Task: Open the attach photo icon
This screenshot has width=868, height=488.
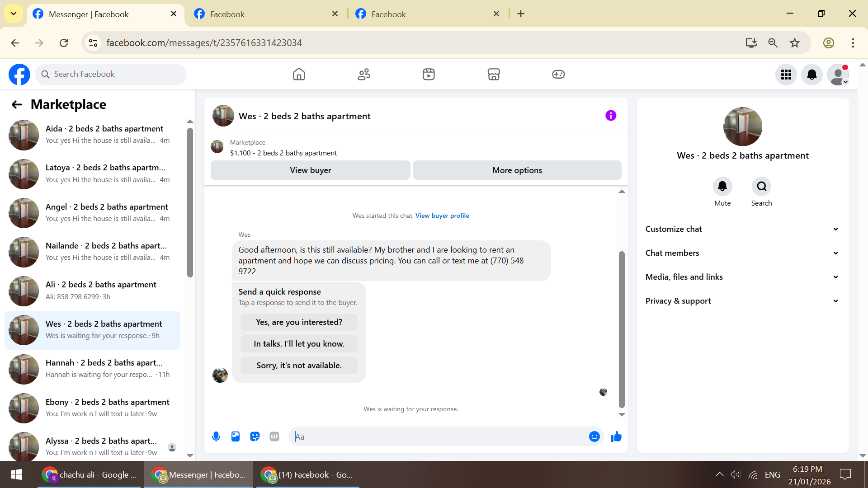Action: (x=236, y=436)
